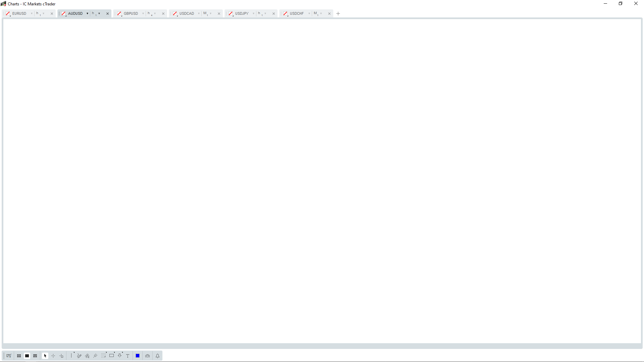
Task: Close the USDCAD chart tab
Action: pos(219,14)
